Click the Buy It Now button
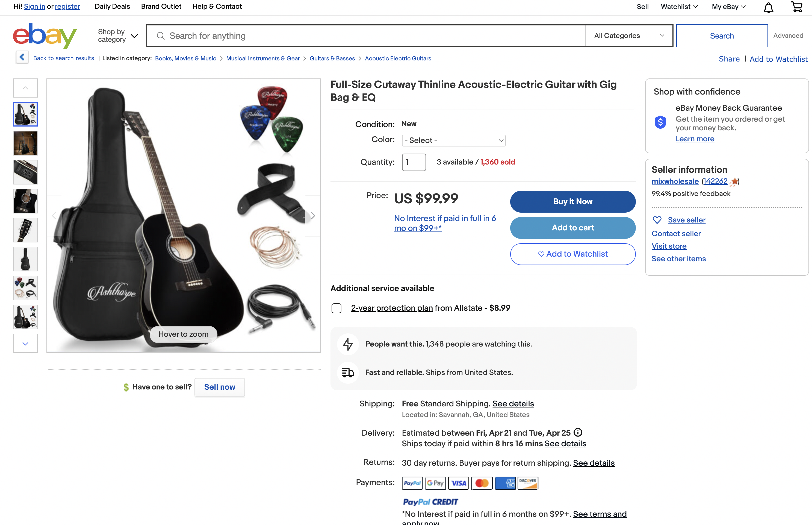812x525 pixels. click(572, 201)
